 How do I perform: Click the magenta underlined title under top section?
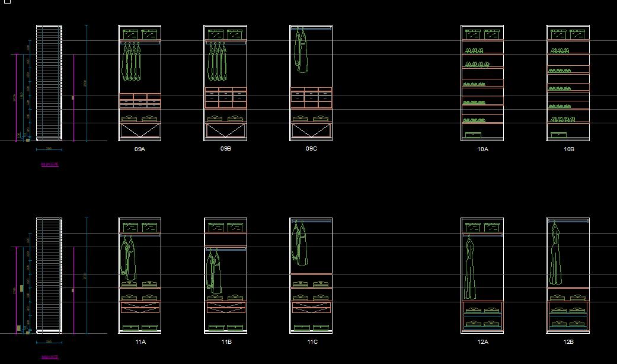[x=50, y=164]
